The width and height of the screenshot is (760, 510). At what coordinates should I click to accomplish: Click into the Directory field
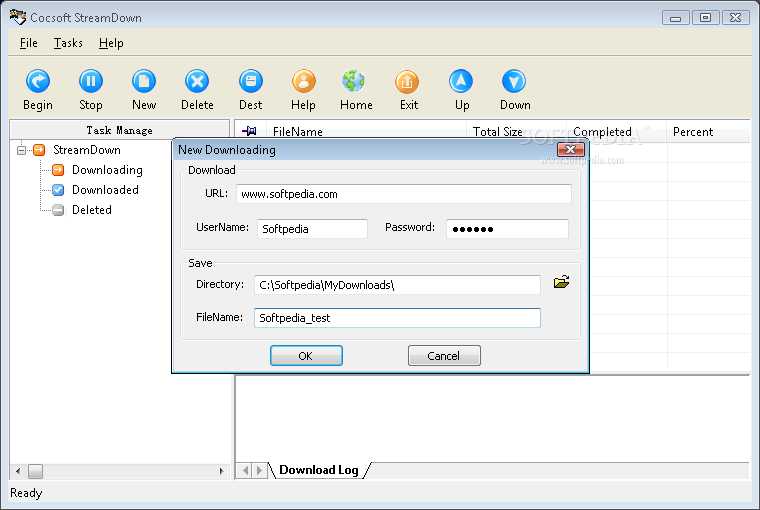coord(397,285)
